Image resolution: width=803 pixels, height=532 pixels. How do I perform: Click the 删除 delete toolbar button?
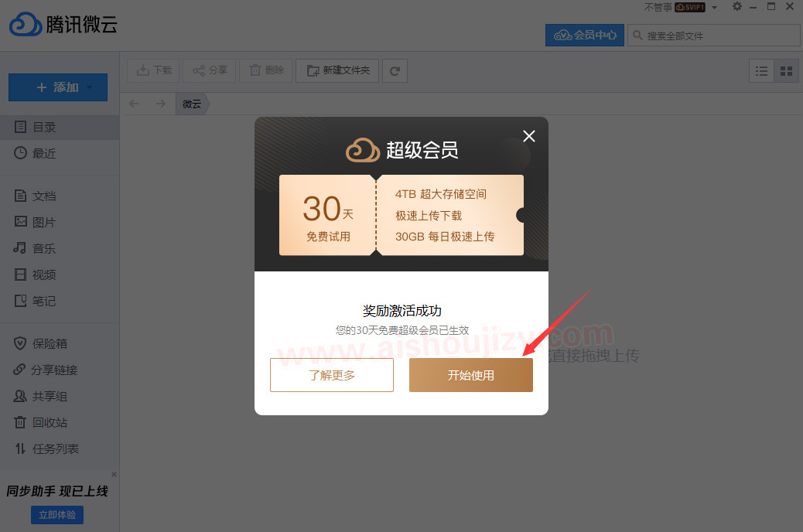pyautogui.click(x=266, y=70)
